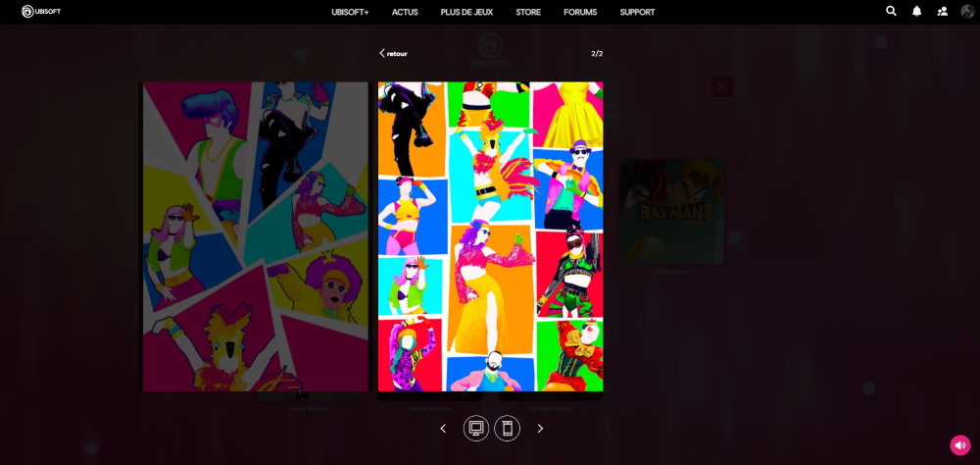Select the bright Just Dance collage wallpaper
This screenshot has width=980, height=465.
491,236
